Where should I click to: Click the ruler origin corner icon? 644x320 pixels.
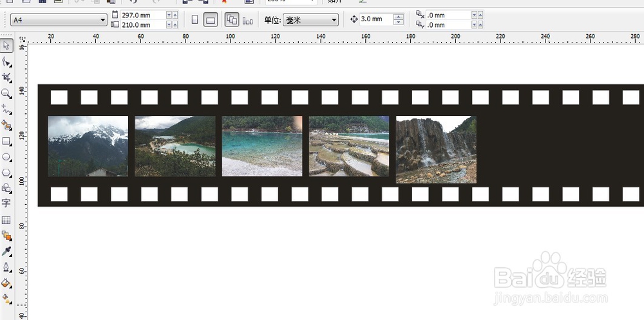click(x=23, y=39)
